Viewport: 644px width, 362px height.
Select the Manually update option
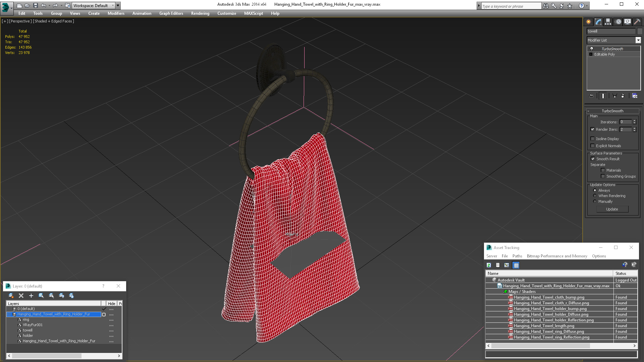595,201
